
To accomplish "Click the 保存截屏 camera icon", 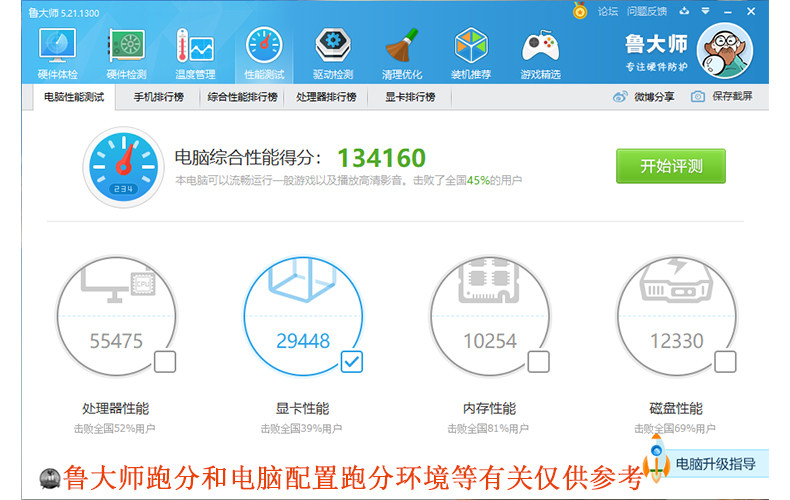I will (698, 96).
